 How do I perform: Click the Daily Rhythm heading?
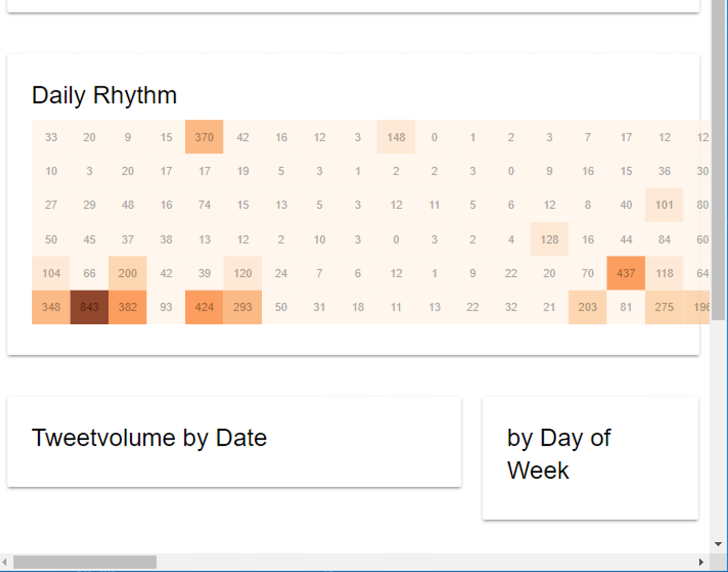click(104, 94)
